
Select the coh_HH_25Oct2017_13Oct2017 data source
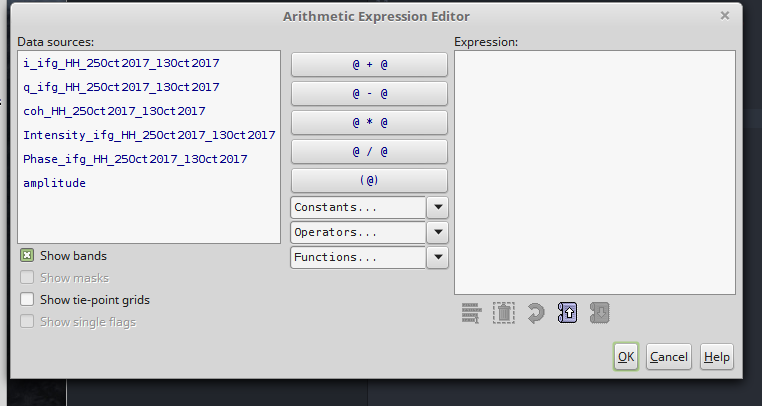(114, 111)
